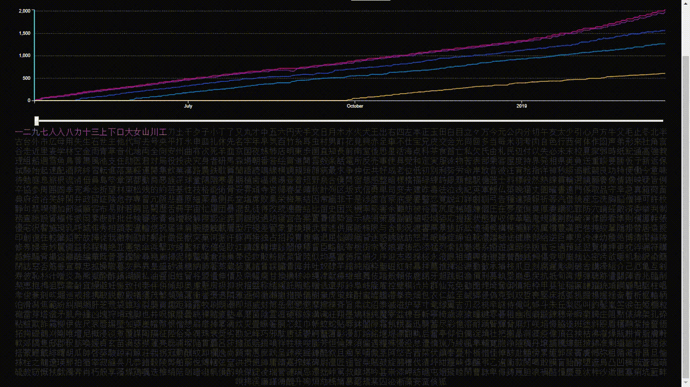Click the right end of the slider track

(x=661, y=121)
